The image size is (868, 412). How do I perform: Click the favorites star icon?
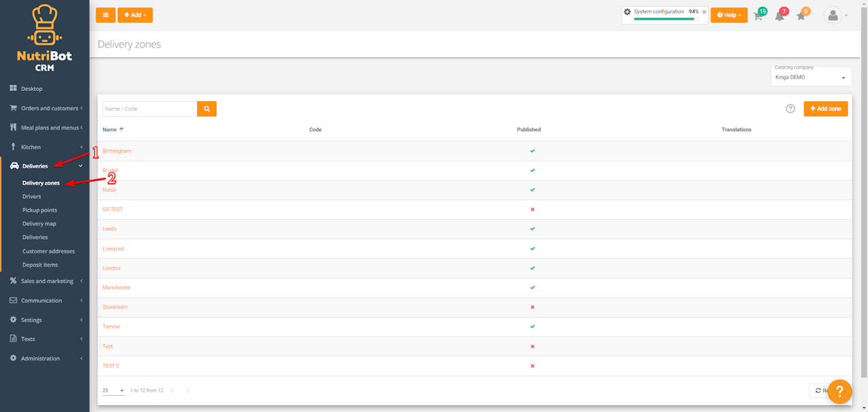click(x=802, y=16)
